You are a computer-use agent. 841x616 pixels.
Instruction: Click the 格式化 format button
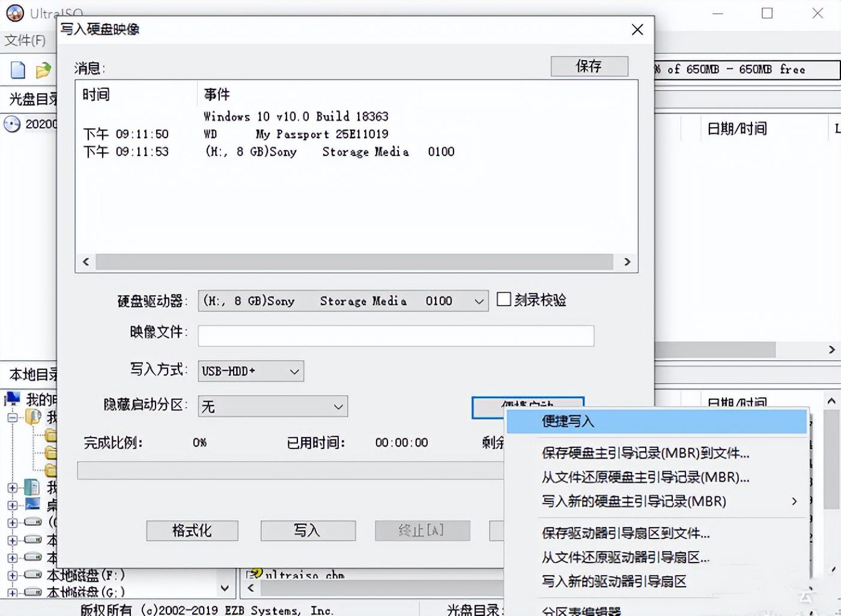pos(192,531)
